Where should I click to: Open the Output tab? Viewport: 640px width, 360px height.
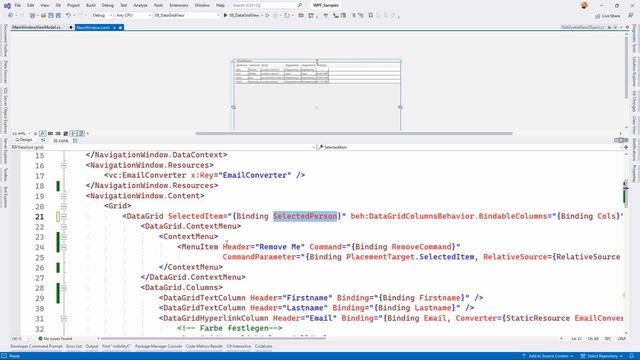click(92, 347)
